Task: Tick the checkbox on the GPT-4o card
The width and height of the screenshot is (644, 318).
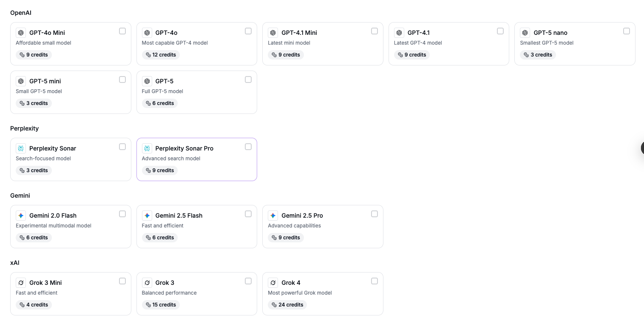Action: (248, 31)
